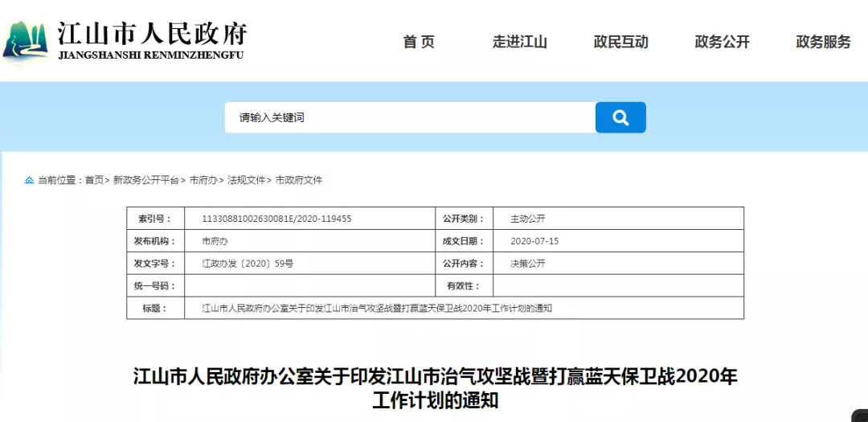Image resolution: width=868 pixels, height=422 pixels.
Task: Open 政务服务 in the top navigation
Action: [x=823, y=43]
